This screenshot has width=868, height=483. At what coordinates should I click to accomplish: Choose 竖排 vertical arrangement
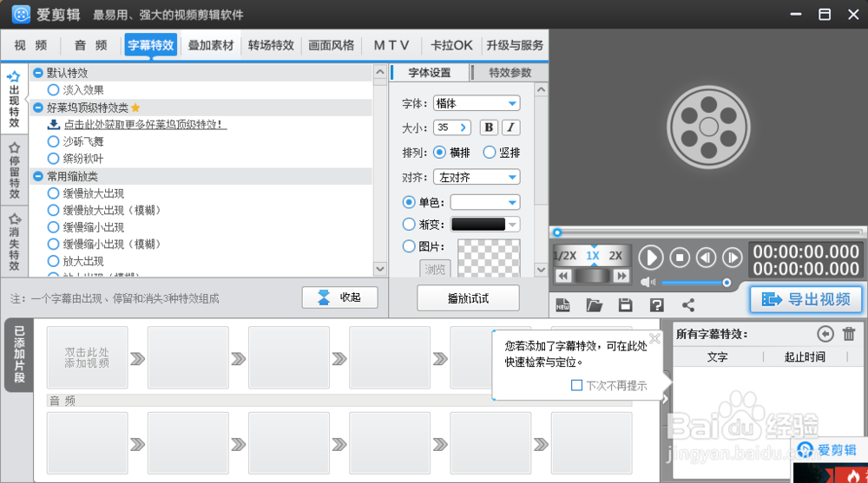click(x=489, y=152)
